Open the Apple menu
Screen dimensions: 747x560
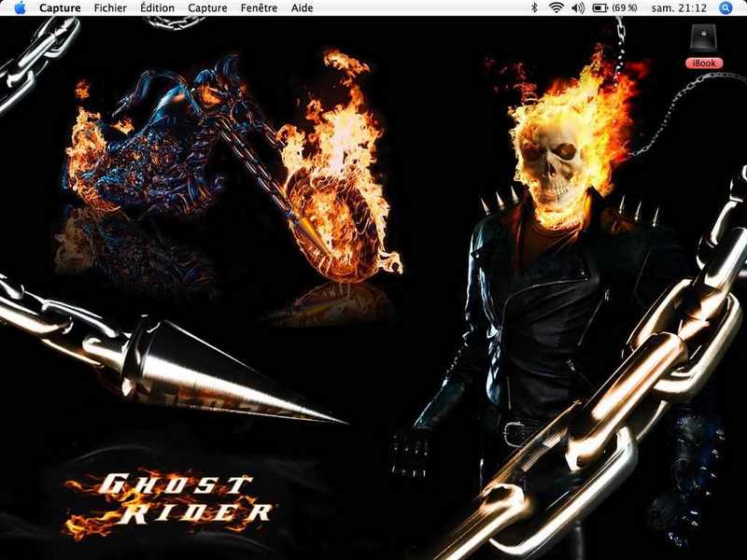point(20,8)
